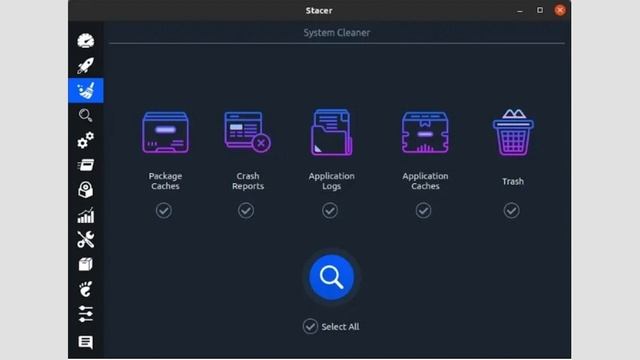Open APT Repository Manager box icon

[86, 264]
